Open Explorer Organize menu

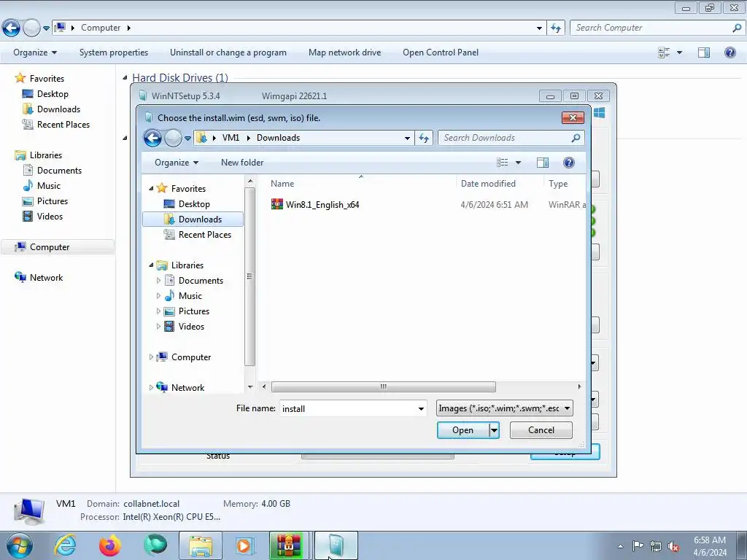35,52
